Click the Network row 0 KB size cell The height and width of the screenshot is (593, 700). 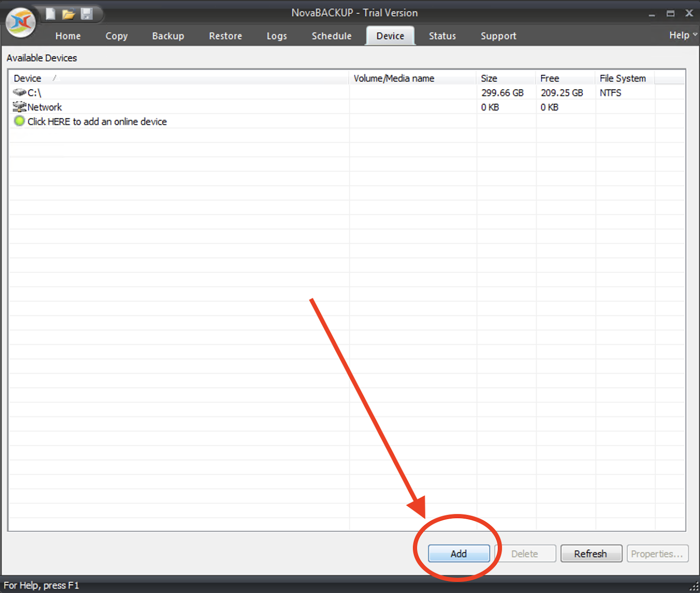click(x=490, y=107)
